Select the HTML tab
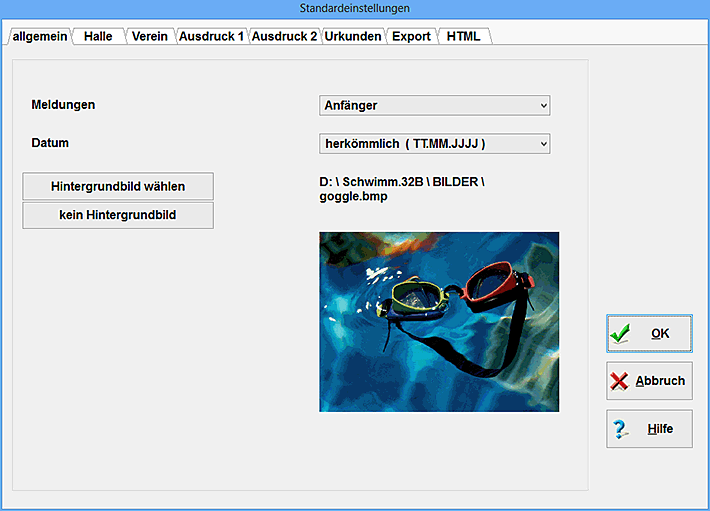 [463, 36]
